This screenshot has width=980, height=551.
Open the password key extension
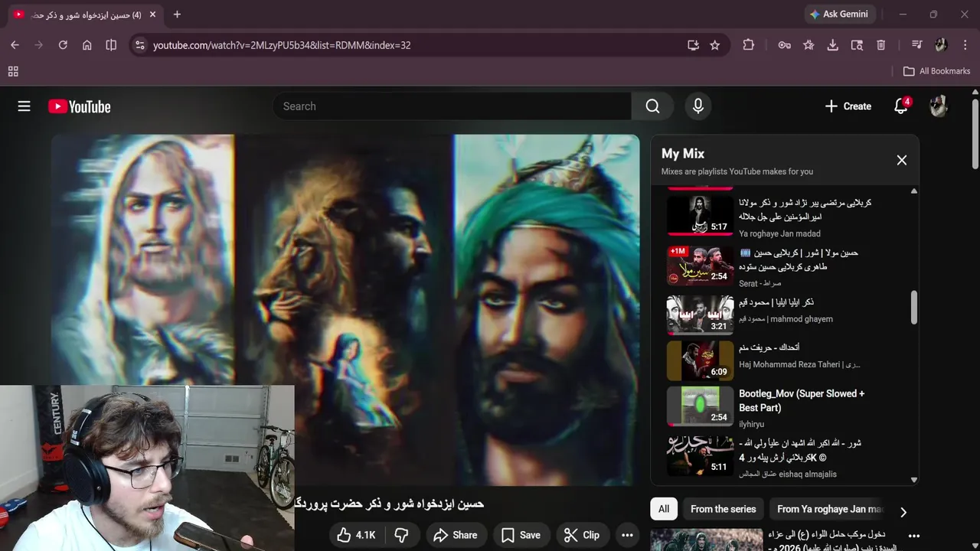pos(784,45)
